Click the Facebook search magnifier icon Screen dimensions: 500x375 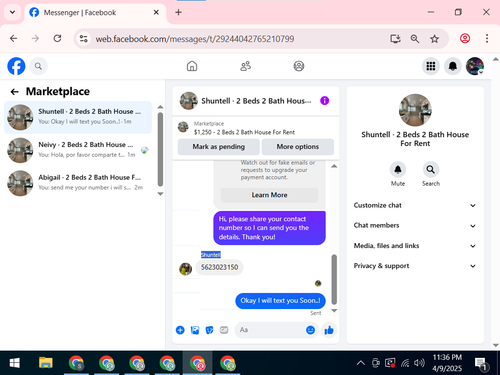[38, 66]
